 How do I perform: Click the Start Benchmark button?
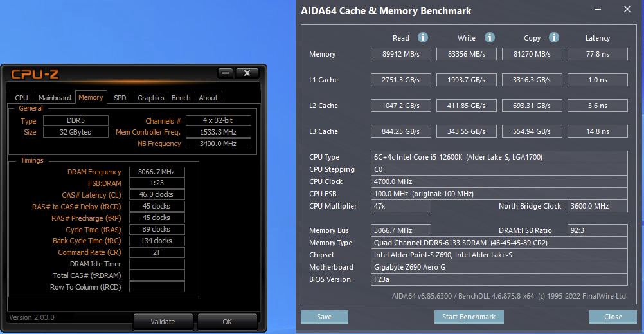[469, 317]
